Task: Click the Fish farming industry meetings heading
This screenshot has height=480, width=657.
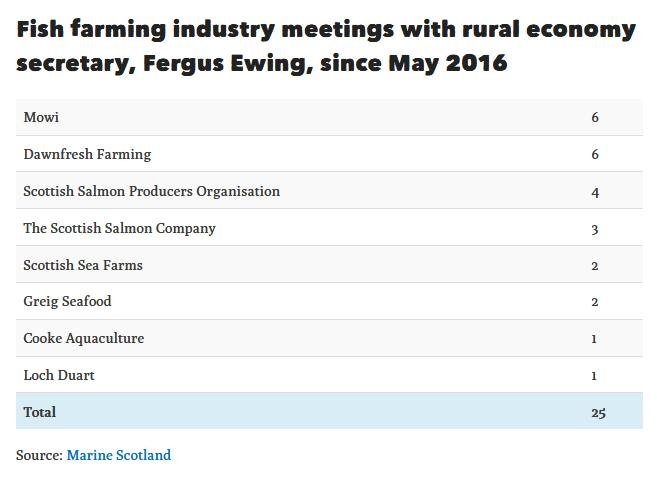Action: [325, 46]
